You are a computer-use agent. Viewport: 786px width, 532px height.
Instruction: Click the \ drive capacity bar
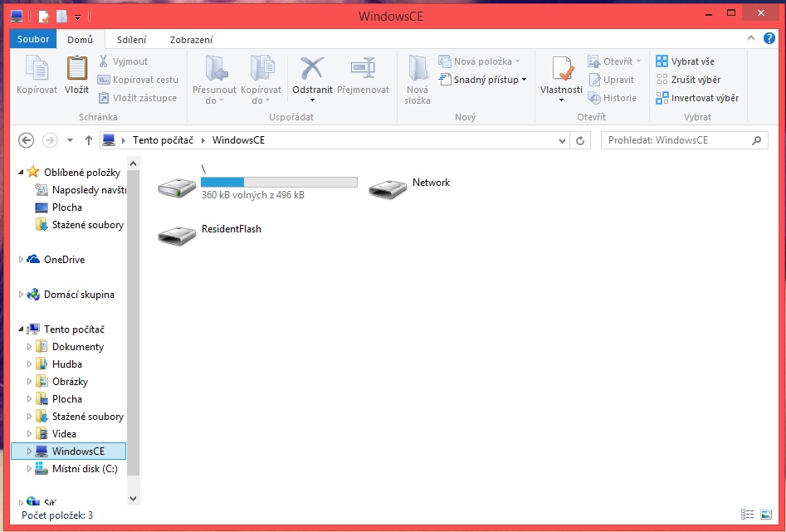(279, 182)
